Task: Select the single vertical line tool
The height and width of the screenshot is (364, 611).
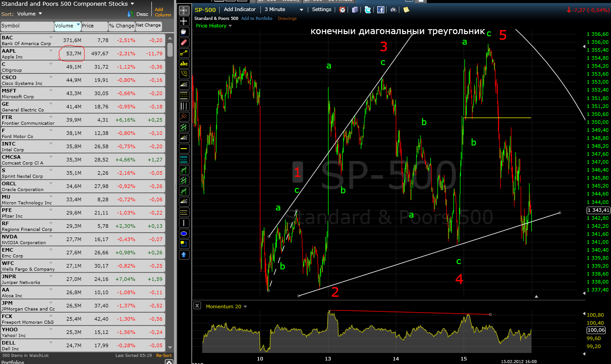Action: [184, 222]
